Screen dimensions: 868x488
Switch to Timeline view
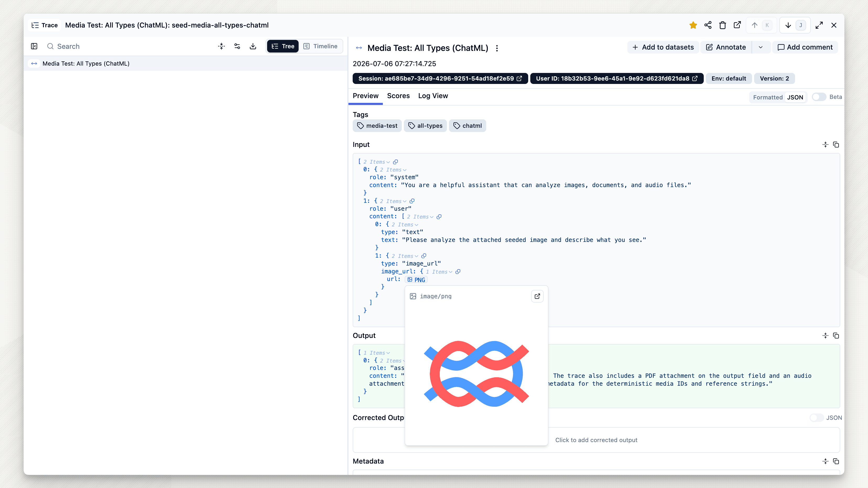pos(320,46)
